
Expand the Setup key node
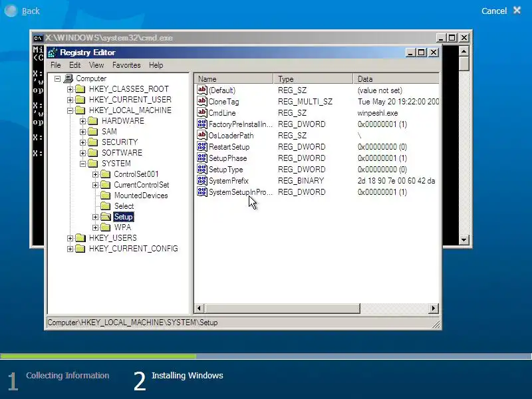tap(95, 217)
